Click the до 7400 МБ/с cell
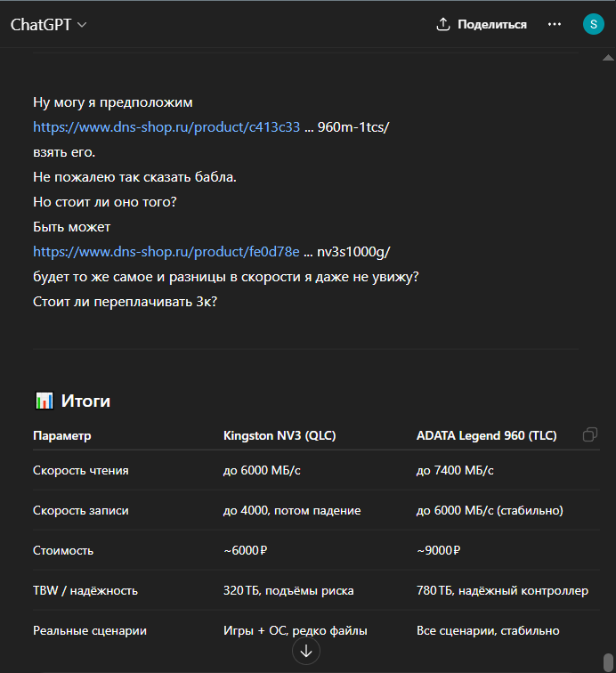Image resolution: width=616 pixels, height=673 pixels. 455,470
